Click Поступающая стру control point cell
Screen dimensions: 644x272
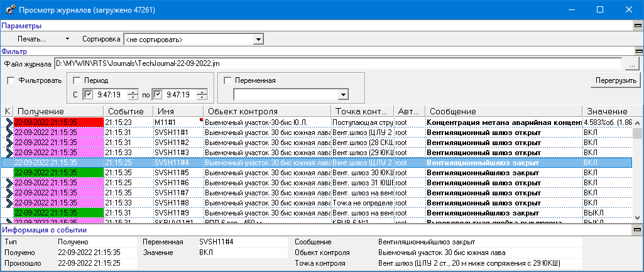click(363, 122)
